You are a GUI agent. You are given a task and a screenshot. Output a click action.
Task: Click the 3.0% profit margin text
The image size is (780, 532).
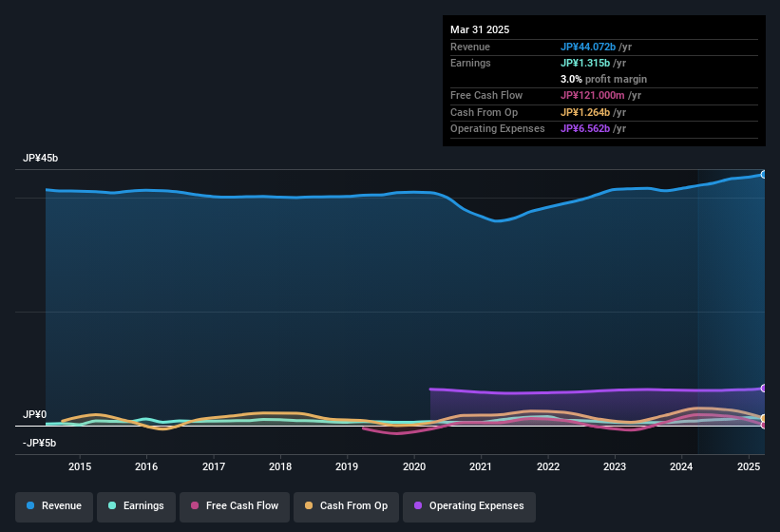click(x=603, y=79)
